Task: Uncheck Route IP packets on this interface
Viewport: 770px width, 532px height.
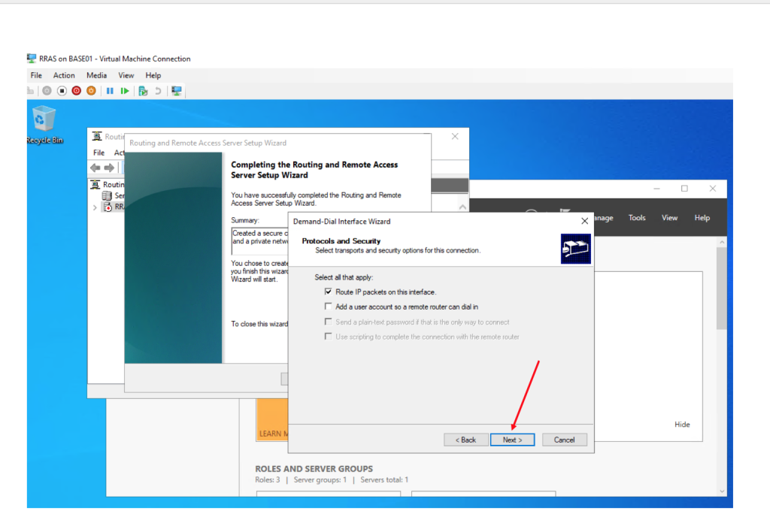Action: [x=328, y=292]
